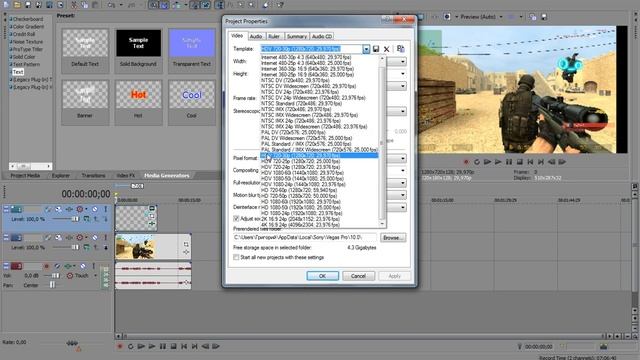
Task: Switch to Audio tab in Project Properties
Action: [256, 36]
